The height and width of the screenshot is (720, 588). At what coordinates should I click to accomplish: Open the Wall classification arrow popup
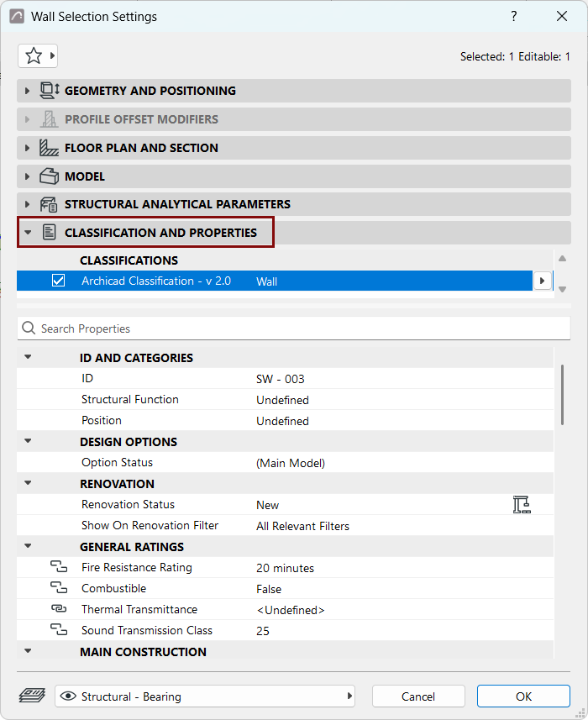click(542, 281)
